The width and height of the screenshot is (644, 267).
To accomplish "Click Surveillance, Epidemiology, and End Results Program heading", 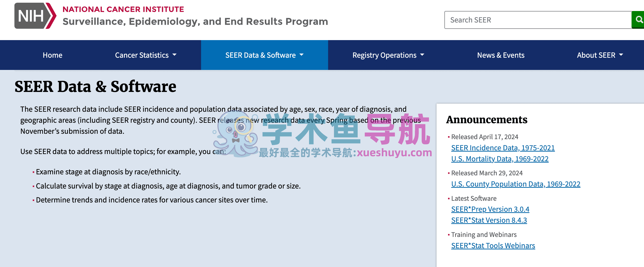I will coord(195,22).
